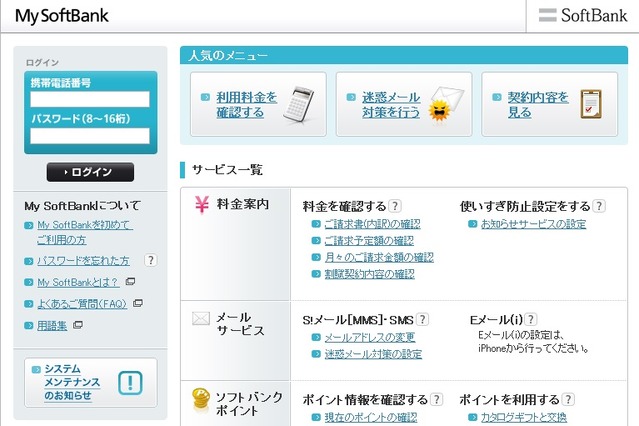Click the パスワード input field
This screenshot has height=426, width=639.
click(90, 136)
